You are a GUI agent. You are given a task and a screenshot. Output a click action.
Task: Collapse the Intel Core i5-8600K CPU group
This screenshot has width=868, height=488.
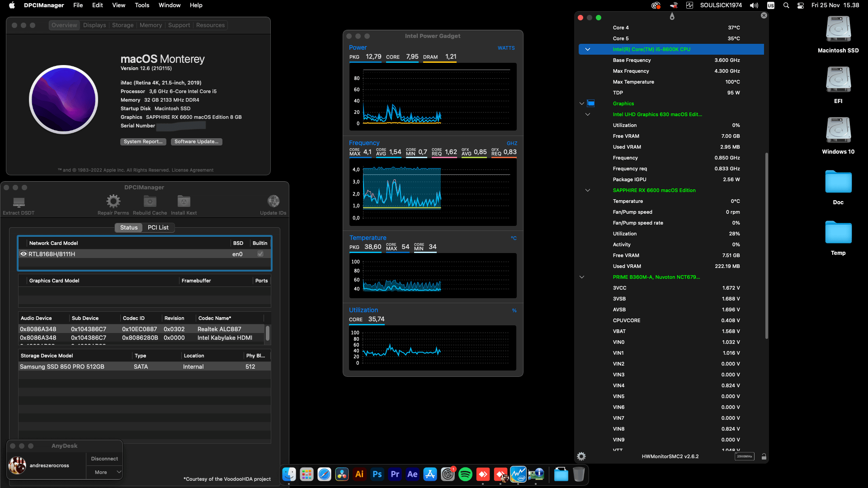pyautogui.click(x=588, y=49)
